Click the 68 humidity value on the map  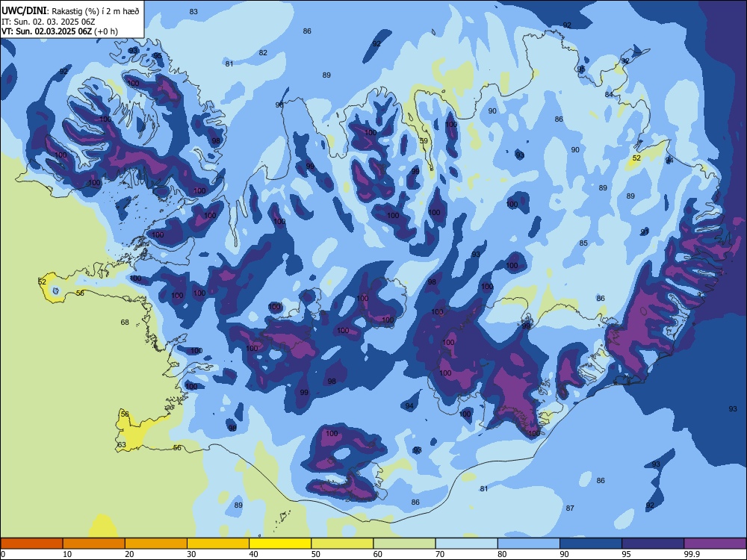pos(125,323)
